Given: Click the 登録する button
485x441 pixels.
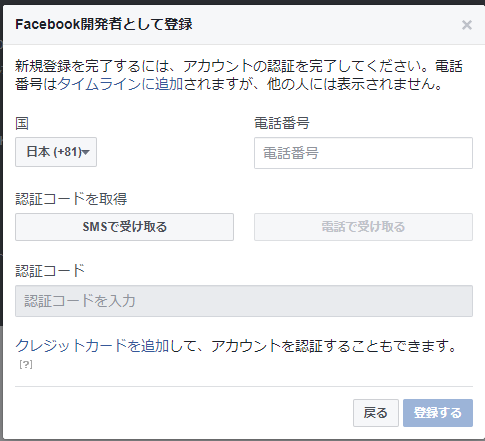Looking at the screenshot, I should pyautogui.click(x=438, y=413).
